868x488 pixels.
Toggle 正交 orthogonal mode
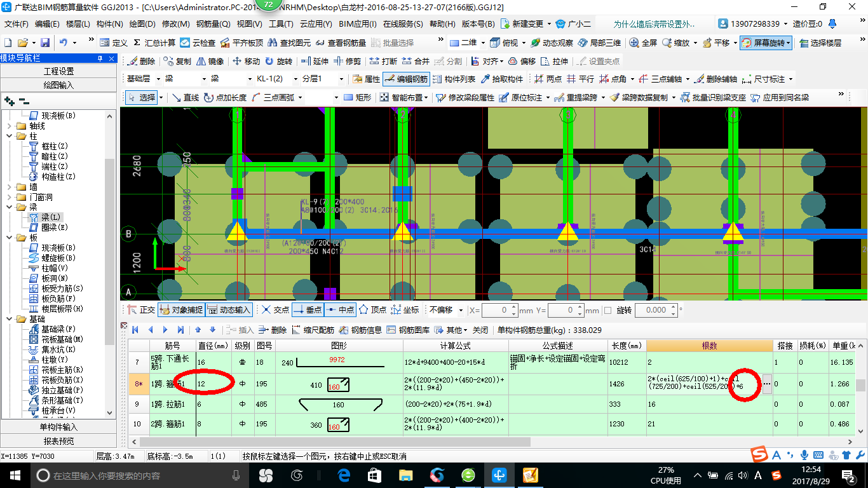[141, 309]
